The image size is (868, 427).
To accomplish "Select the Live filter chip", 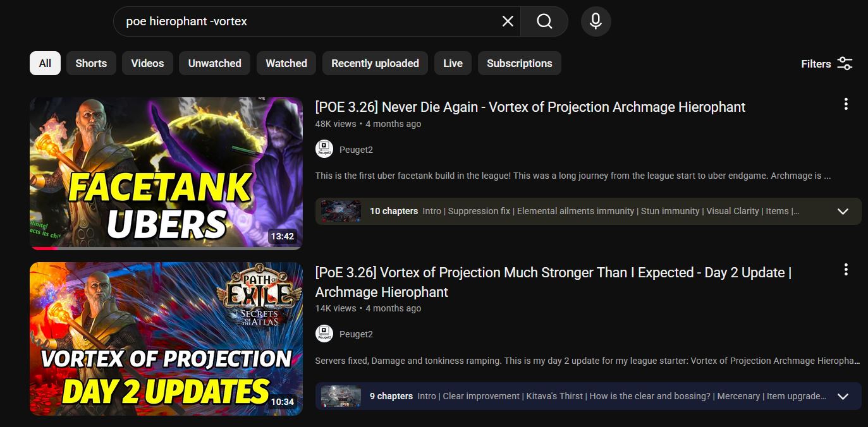I will click(453, 63).
